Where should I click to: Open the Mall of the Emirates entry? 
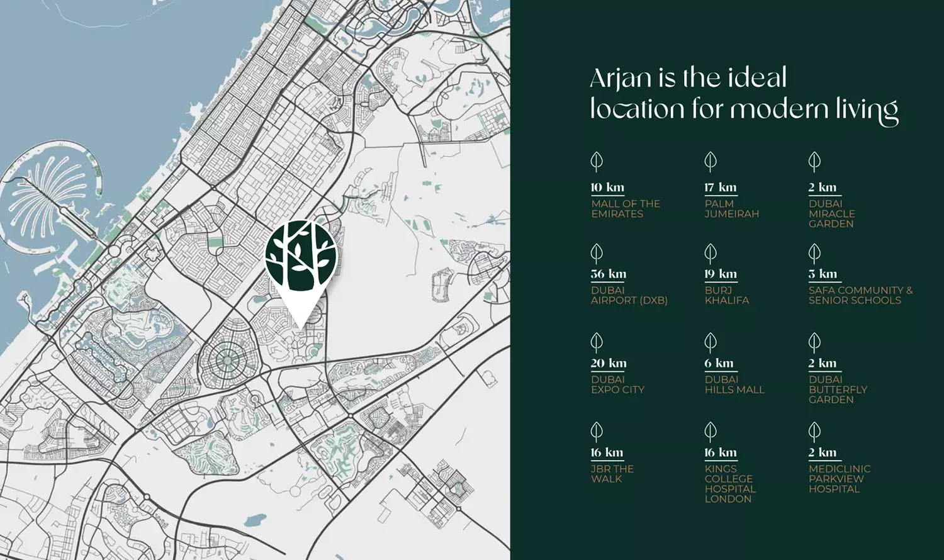pos(625,208)
